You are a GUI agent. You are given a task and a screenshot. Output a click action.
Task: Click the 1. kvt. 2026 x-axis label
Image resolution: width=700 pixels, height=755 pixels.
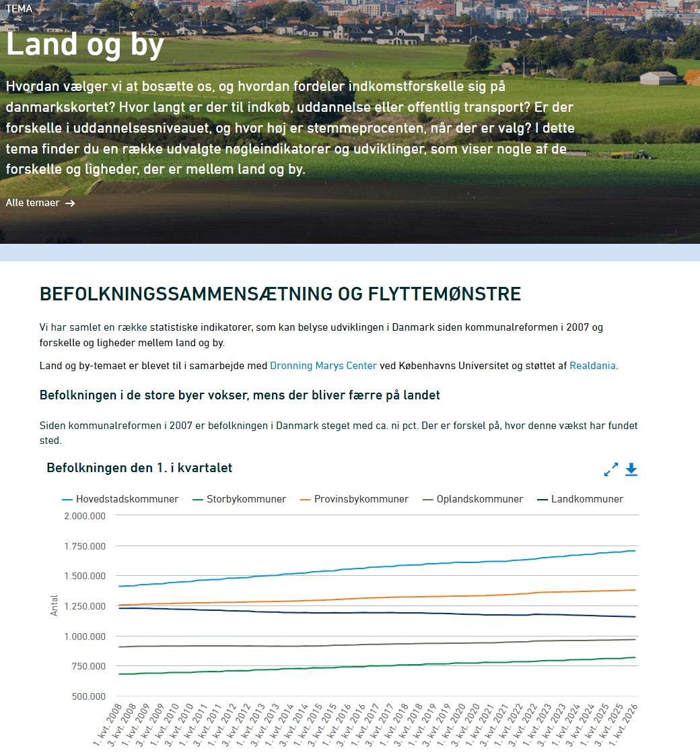(x=623, y=725)
